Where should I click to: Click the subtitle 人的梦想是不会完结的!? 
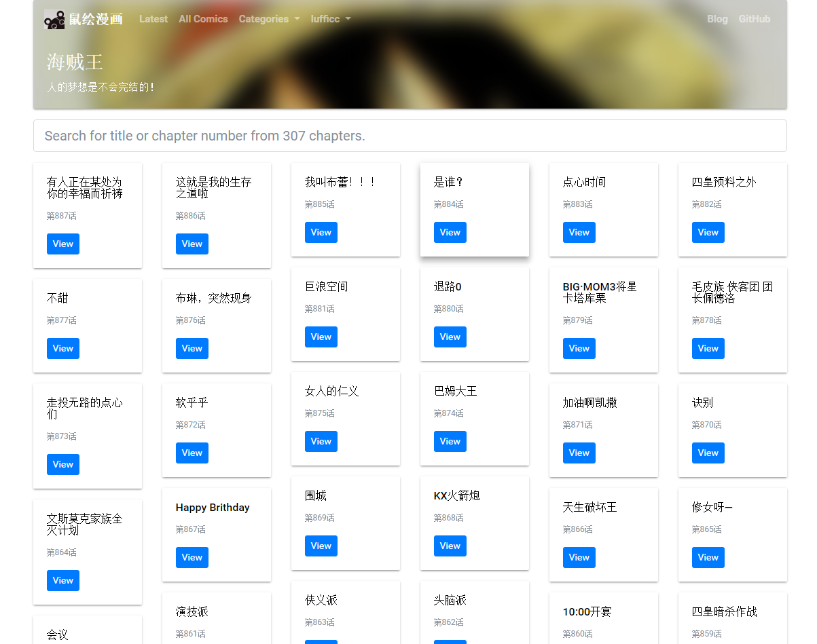(x=101, y=87)
